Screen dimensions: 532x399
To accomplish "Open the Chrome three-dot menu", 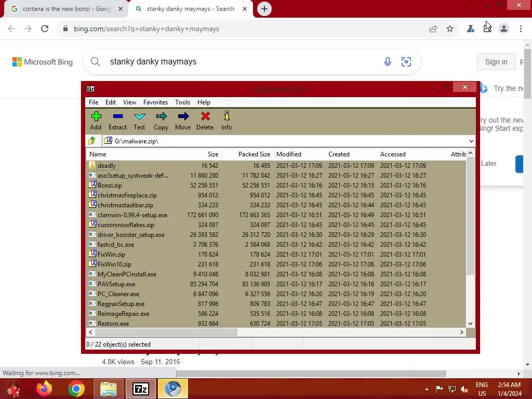I will pyautogui.click(x=521, y=29).
